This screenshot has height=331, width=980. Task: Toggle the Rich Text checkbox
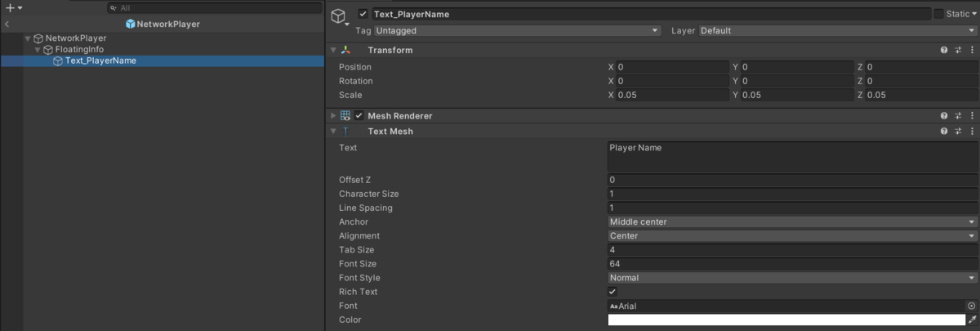click(612, 292)
